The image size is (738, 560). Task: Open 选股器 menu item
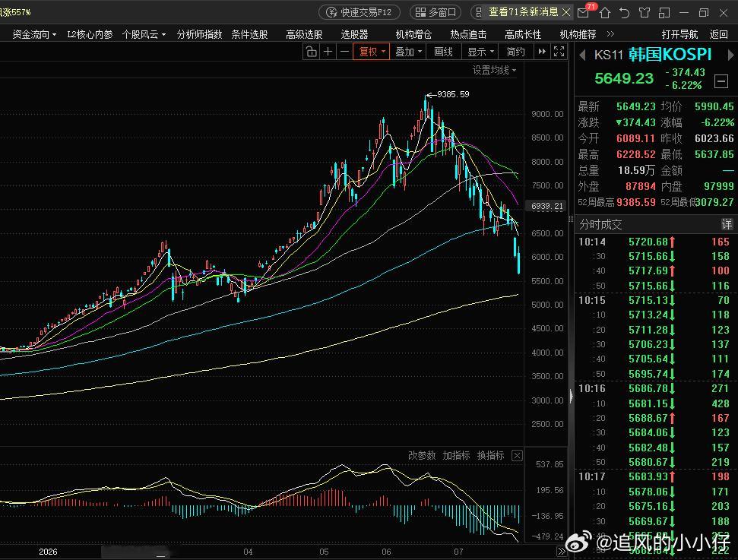(354, 34)
